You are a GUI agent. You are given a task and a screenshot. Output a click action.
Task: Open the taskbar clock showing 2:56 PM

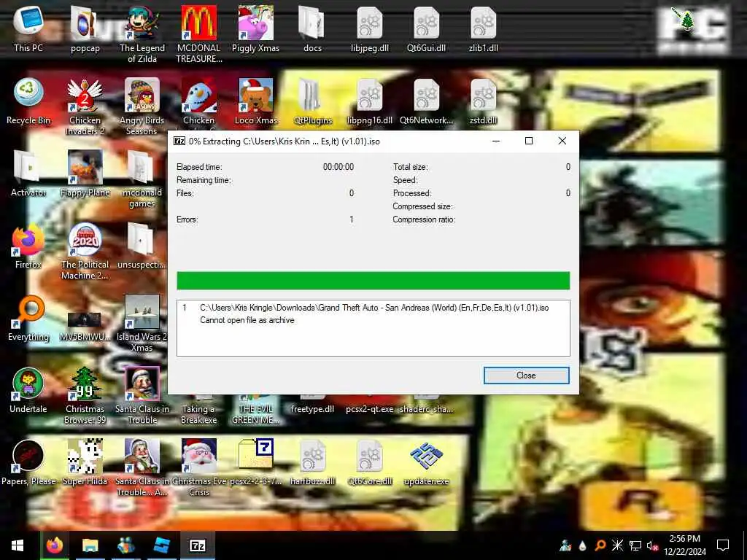pos(685,545)
